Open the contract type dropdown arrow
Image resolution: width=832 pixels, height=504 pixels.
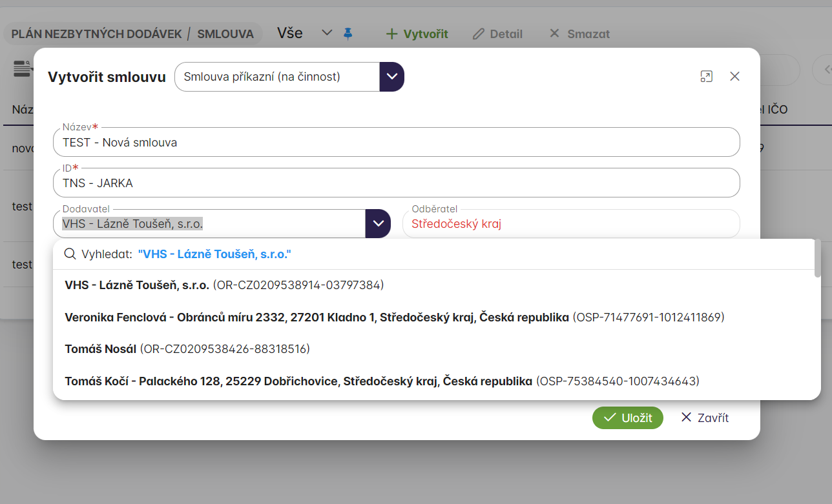391,77
